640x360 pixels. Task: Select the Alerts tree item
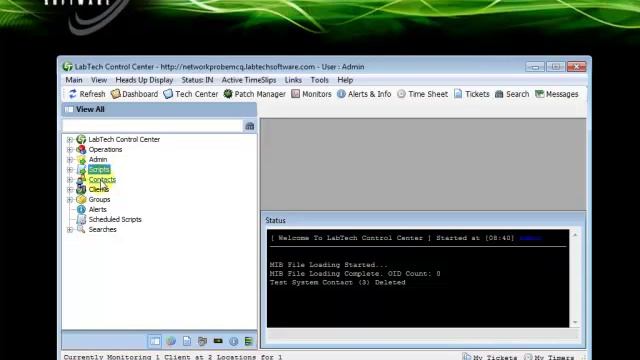pos(98,210)
